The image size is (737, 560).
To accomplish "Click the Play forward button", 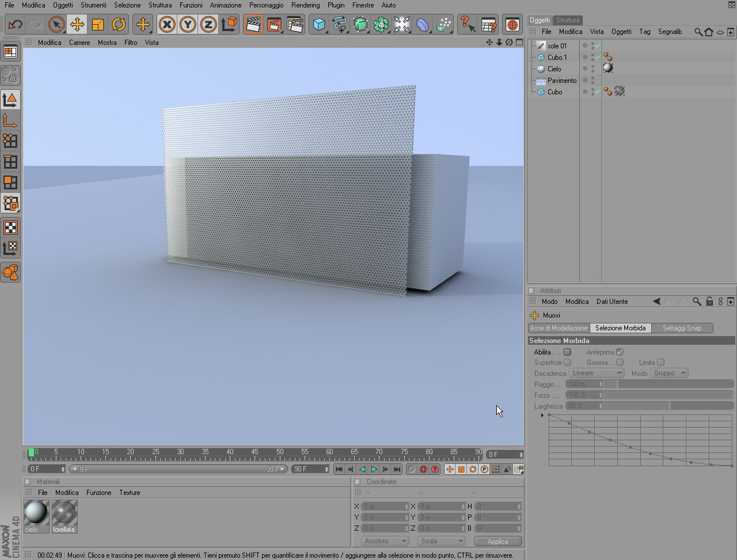I will [374, 469].
